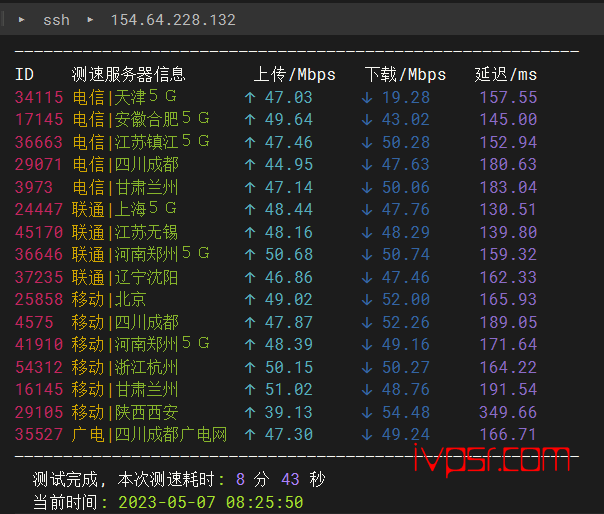Click the ssh breadcrumb label
The width and height of the screenshot is (604, 514).
pos(56,20)
